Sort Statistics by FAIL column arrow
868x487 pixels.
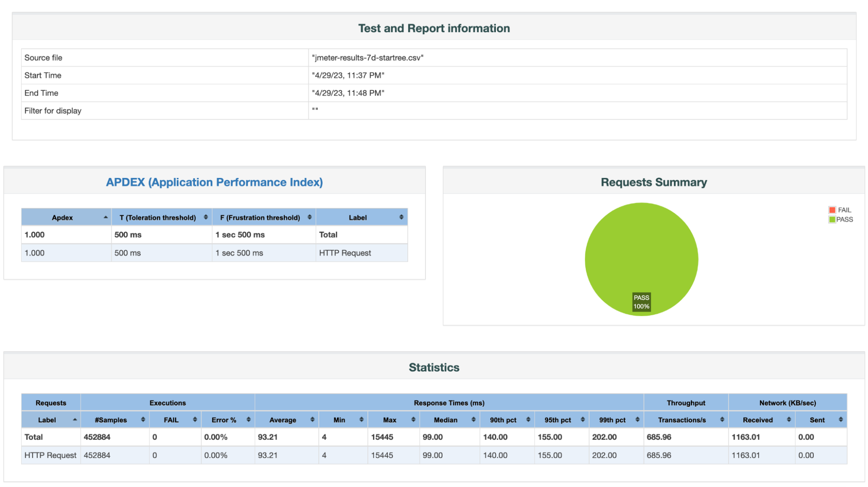[195, 420]
